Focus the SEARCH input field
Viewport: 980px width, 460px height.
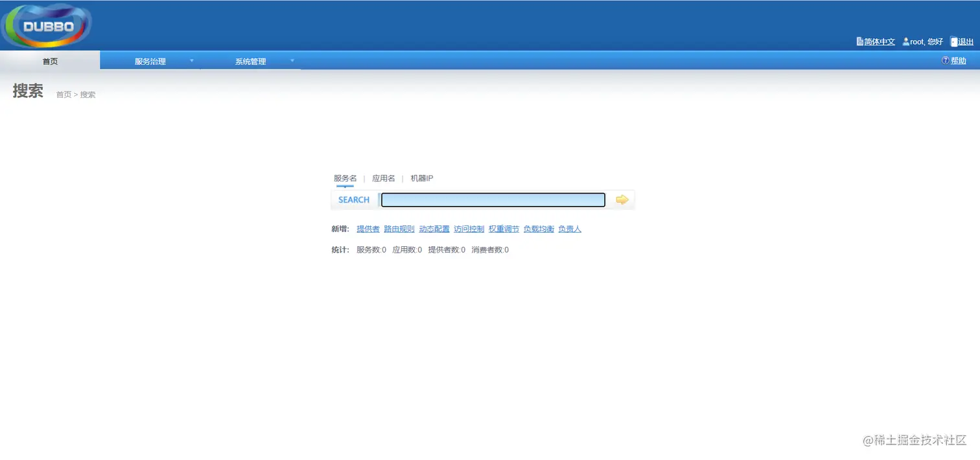coord(493,200)
